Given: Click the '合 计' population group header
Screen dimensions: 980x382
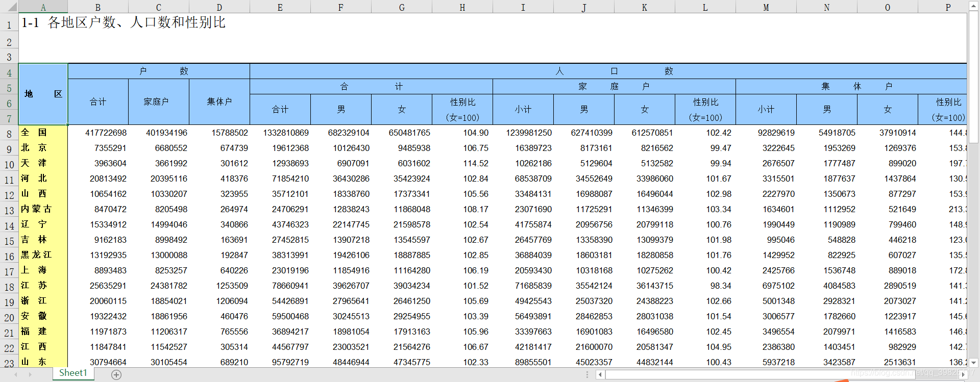Looking at the screenshot, I should (372, 87).
